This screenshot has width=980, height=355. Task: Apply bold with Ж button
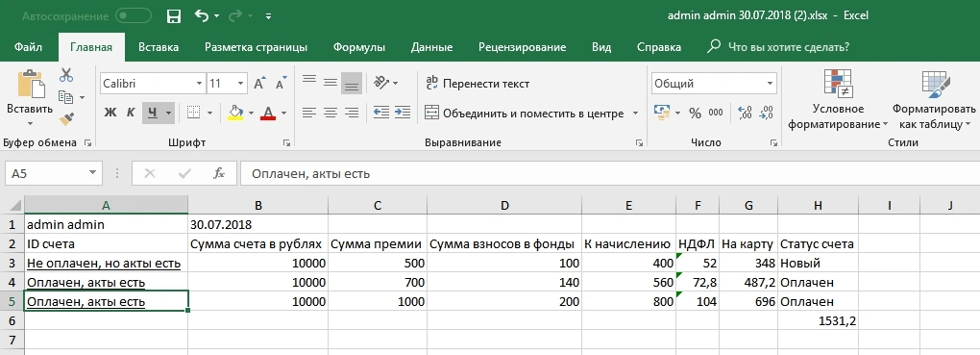tap(110, 114)
